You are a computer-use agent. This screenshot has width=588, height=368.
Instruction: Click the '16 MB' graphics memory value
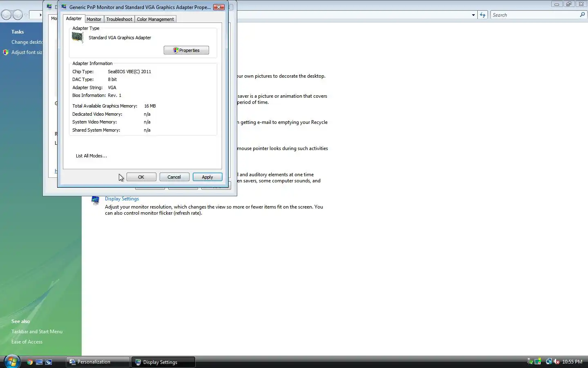[150, 106]
